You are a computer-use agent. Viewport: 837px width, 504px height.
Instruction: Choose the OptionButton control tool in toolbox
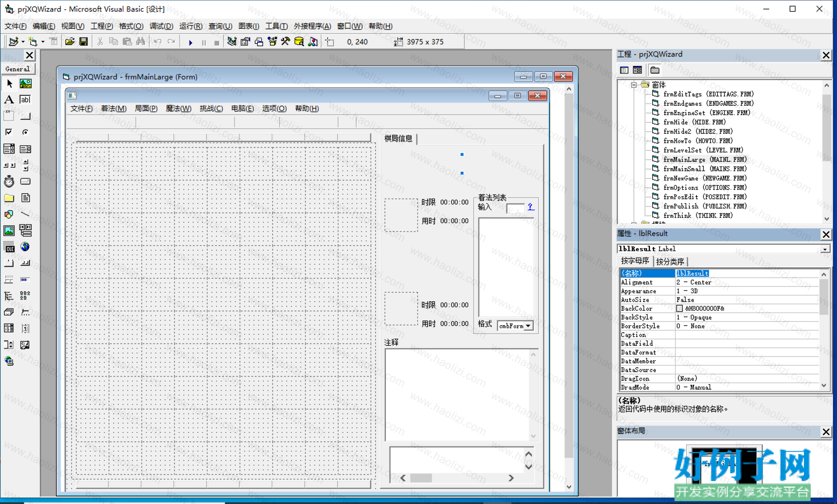[x=25, y=132]
